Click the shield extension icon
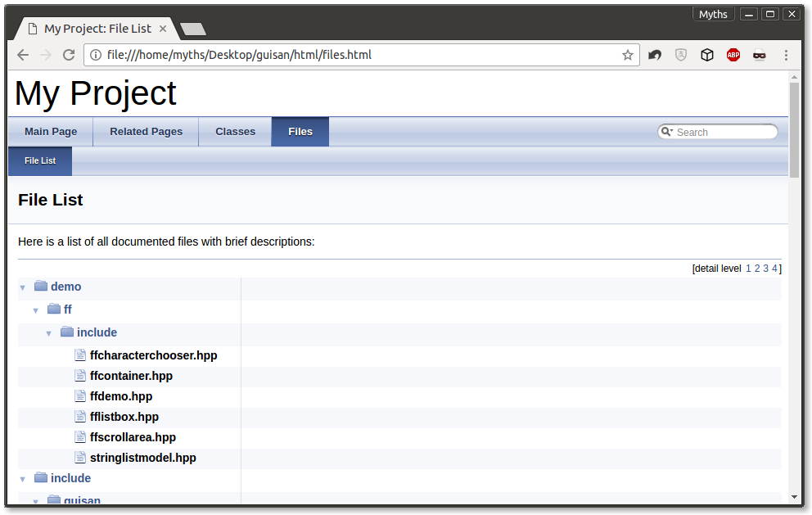This screenshot has height=515, width=812. coord(681,55)
